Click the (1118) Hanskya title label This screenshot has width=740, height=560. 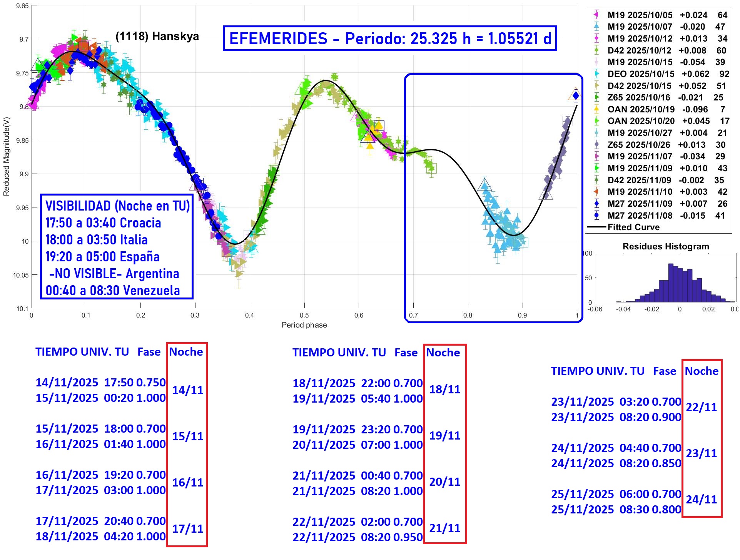(157, 37)
